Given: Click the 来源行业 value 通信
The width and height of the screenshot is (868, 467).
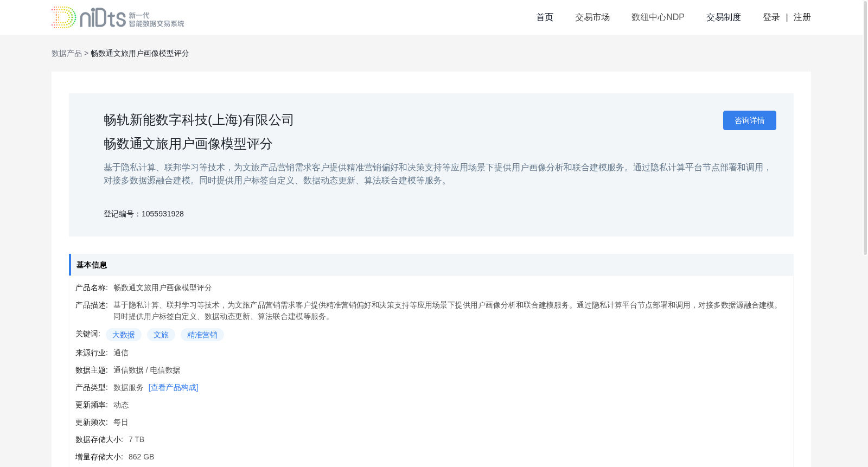Looking at the screenshot, I should pyautogui.click(x=121, y=353).
